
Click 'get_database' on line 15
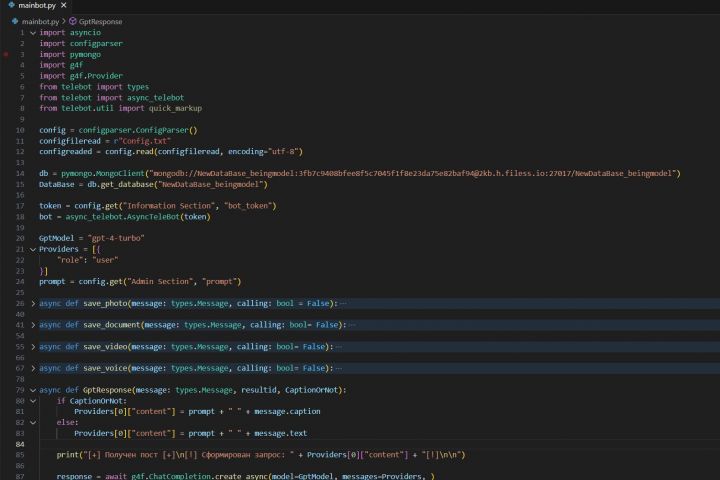pyautogui.click(x=127, y=184)
